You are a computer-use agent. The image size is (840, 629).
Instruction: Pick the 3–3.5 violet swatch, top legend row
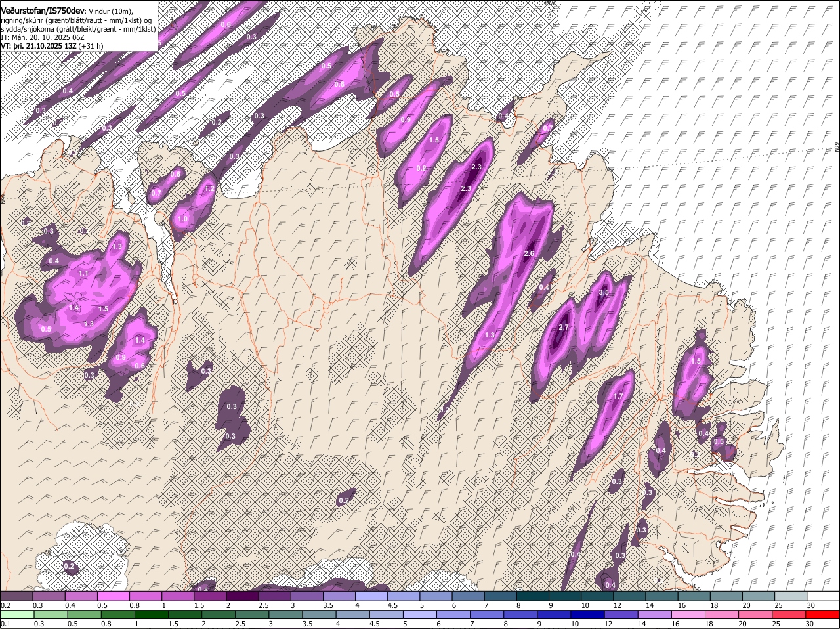click(306, 596)
